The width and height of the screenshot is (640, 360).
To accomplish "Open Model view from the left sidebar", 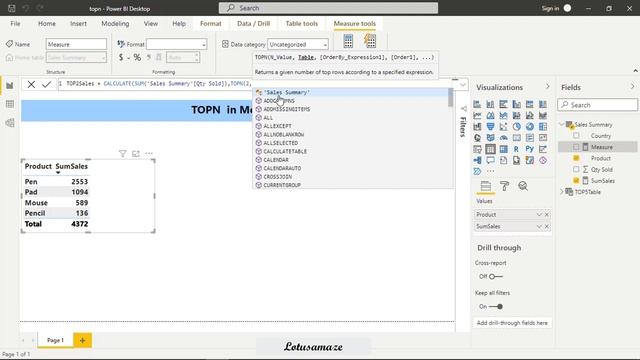I will tap(10, 123).
